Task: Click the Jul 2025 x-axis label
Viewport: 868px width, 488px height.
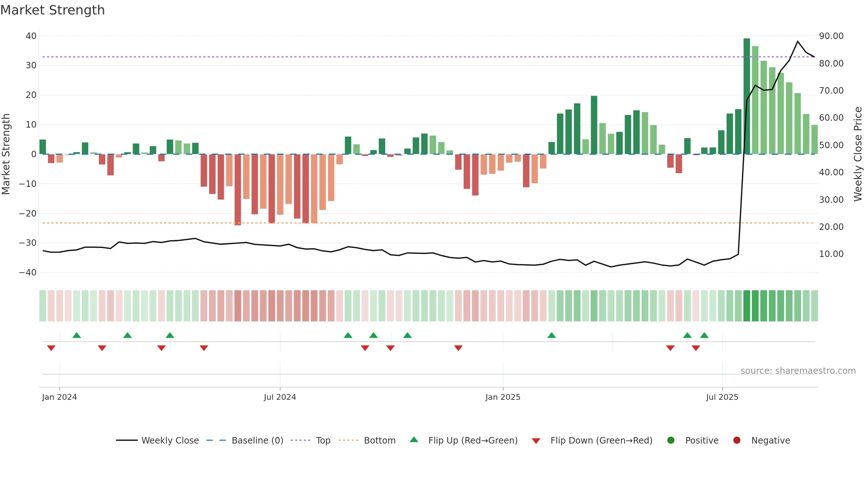Action: click(722, 397)
